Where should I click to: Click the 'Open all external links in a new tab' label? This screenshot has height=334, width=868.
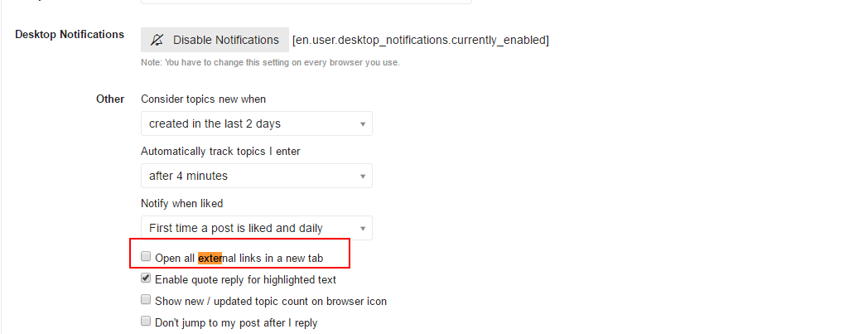[x=239, y=258]
